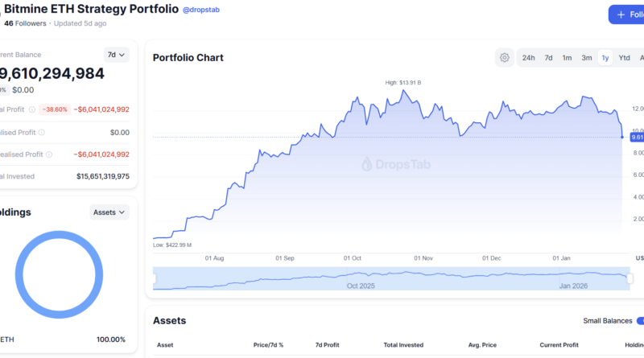Image resolution: width=644 pixels, height=358 pixels.
Task: Sort by Total Invested column header
Action: (405, 345)
